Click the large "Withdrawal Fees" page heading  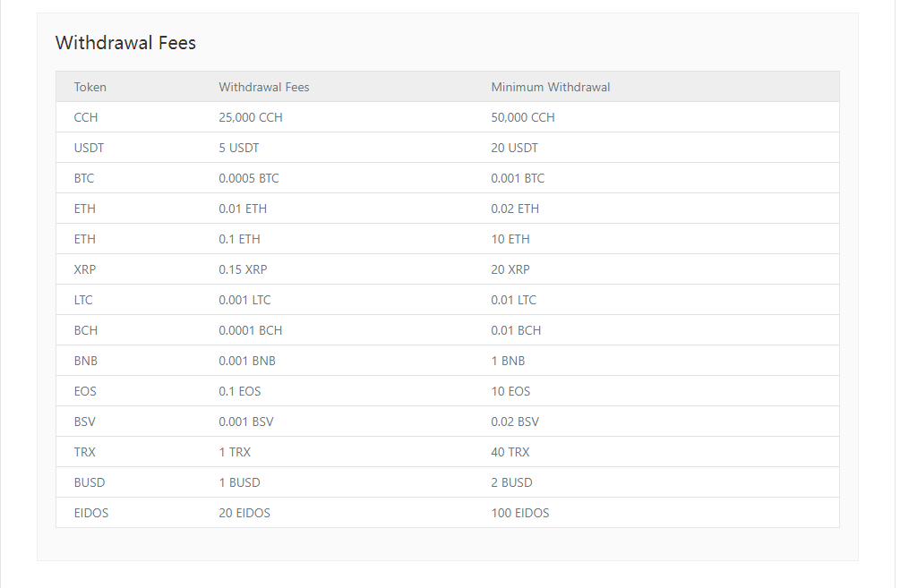tap(125, 43)
